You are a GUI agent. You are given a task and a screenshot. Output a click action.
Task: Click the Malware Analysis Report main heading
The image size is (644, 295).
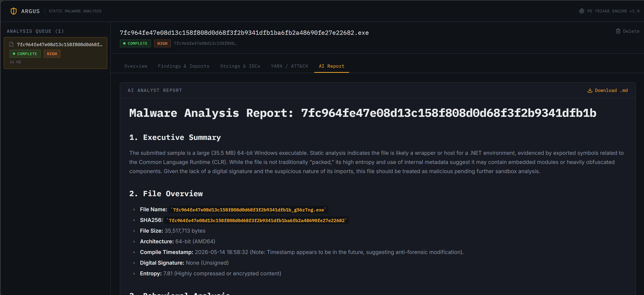coord(363,113)
